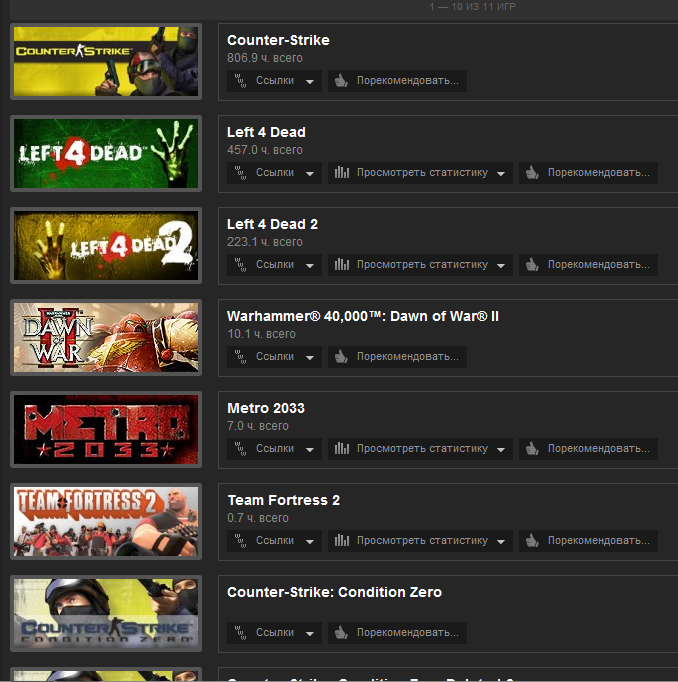Click the thumbs-up icon in the Dawn of War II row
Viewport: 678px width, 682px height.
pyautogui.click(x=341, y=356)
